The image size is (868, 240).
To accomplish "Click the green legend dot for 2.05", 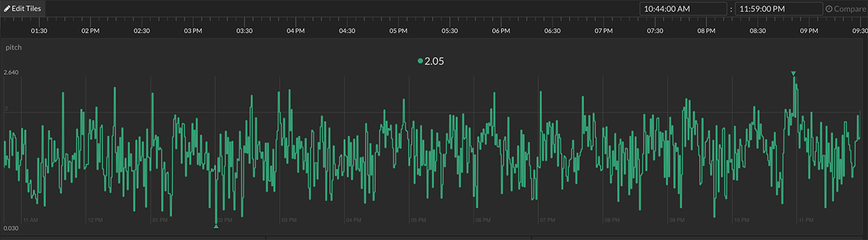I will coord(420,61).
